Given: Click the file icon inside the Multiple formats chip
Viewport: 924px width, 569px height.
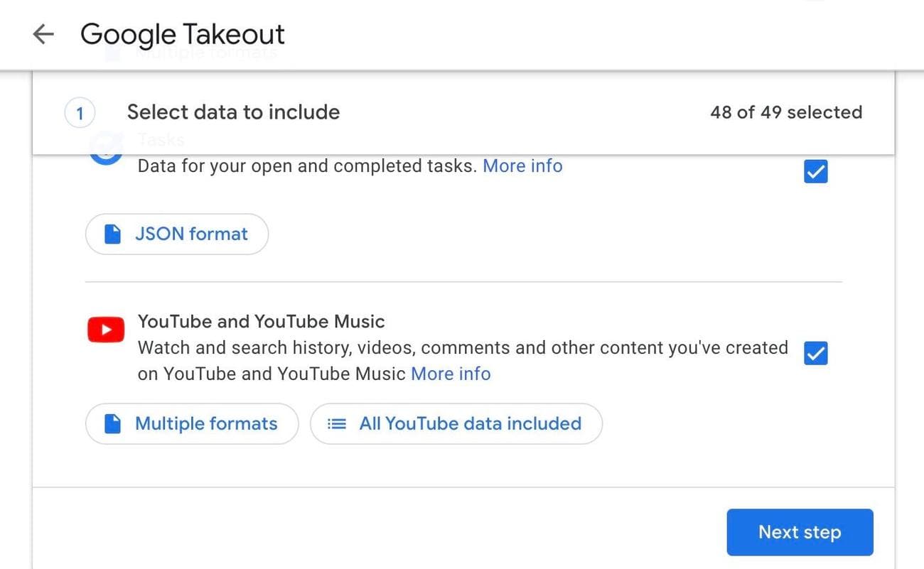Looking at the screenshot, I should click(112, 423).
